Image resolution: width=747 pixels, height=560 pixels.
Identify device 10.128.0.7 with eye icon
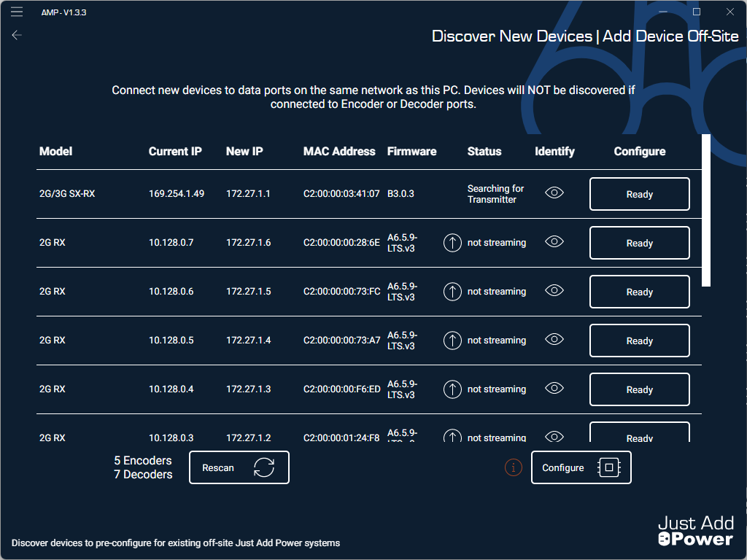[554, 242]
